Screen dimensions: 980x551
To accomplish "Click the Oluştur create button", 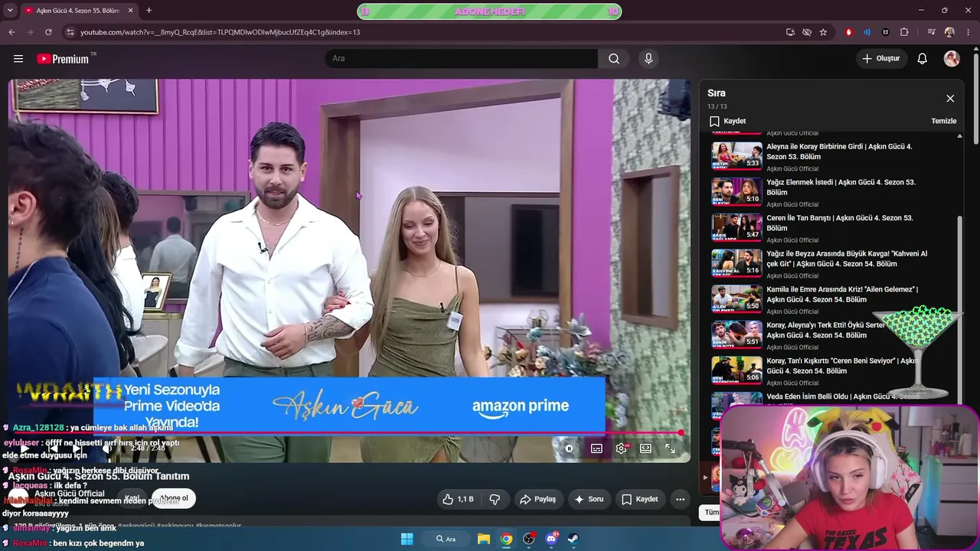I will tap(881, 59).
